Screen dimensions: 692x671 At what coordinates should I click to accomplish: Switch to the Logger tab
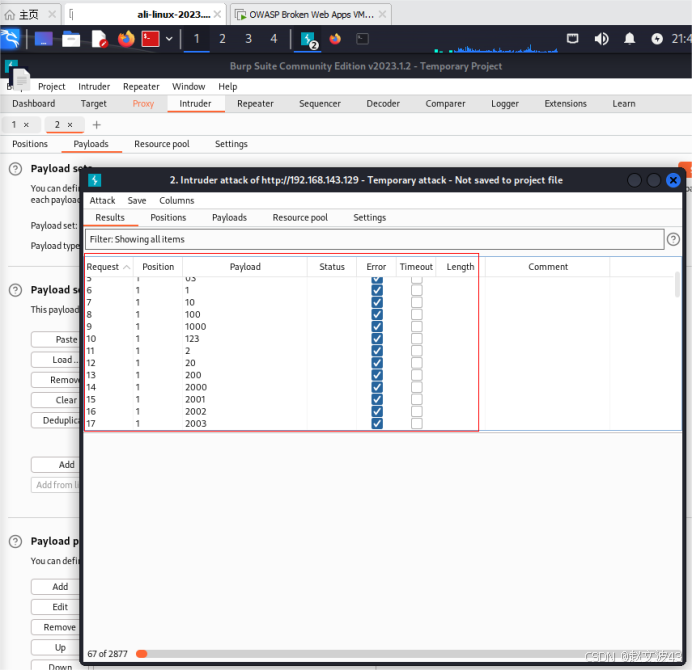click(505, 104)
